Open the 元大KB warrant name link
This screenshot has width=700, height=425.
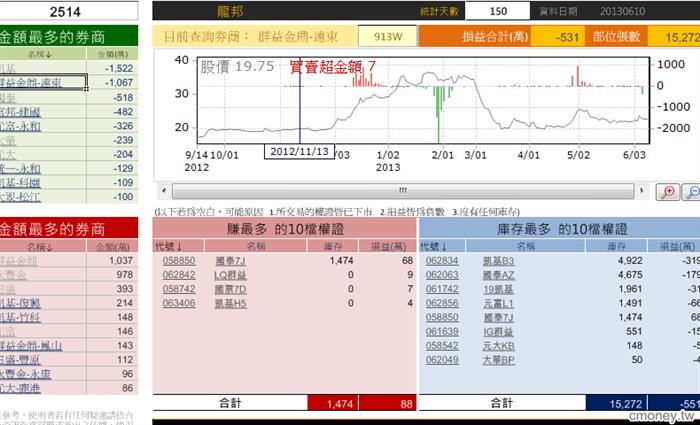tap(499, 346)
